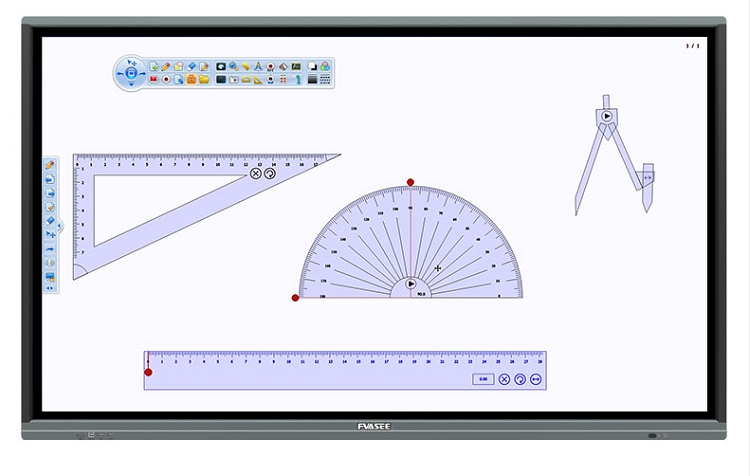This screenshot has height=476, width=750.
Task: Select the eraser in the top toolbar
Action: tap(191, 66)
